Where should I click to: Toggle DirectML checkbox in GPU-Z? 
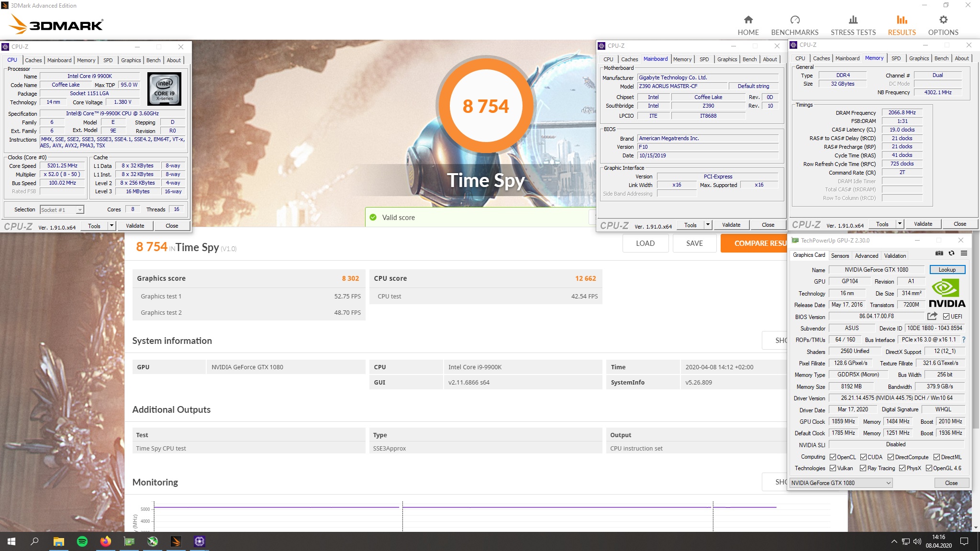pos(936,457)
